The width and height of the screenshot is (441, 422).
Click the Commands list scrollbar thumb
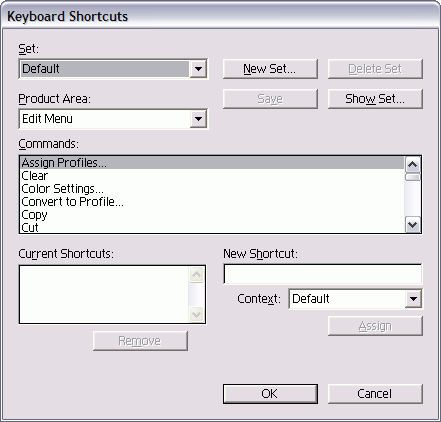coord(413,177)
